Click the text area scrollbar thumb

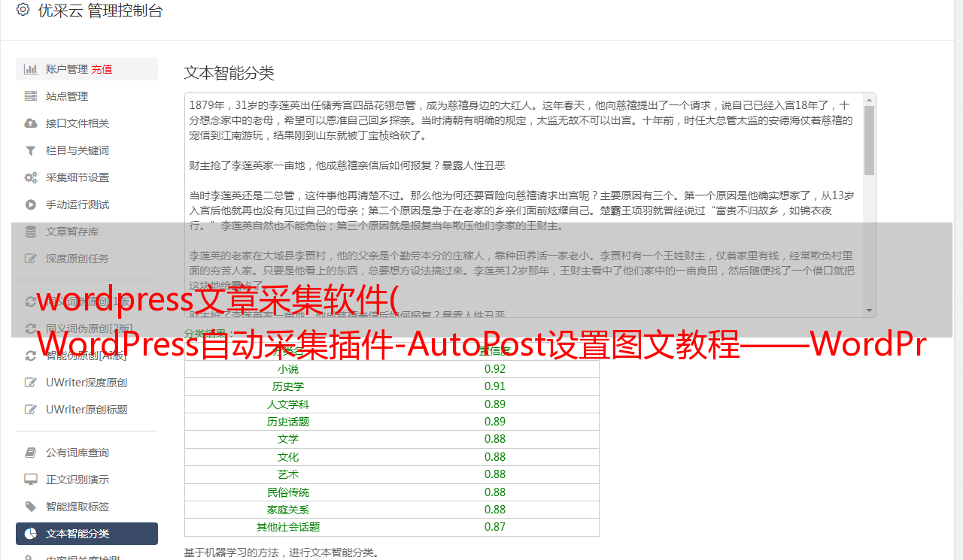(869, 141)
